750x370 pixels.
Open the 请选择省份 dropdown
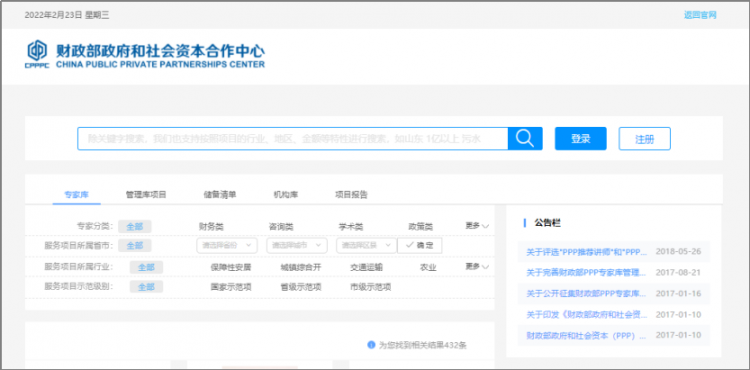point(227,246)
